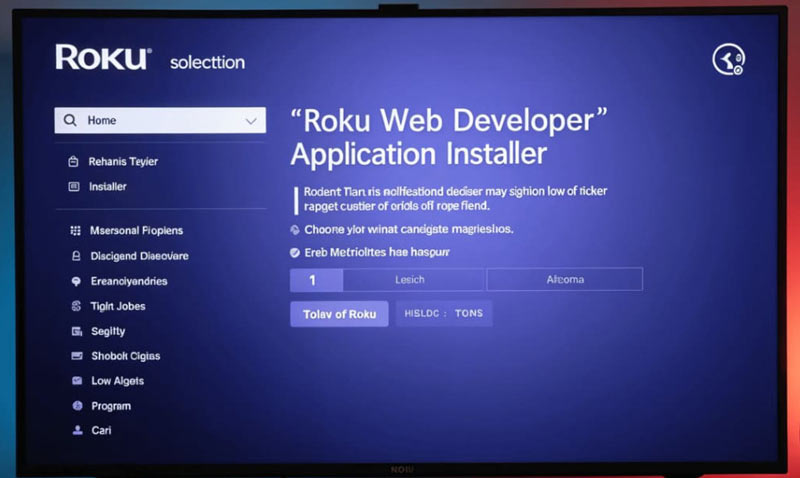Click the Ereb Metriolites hae haspurr text

tap(377, 253)
